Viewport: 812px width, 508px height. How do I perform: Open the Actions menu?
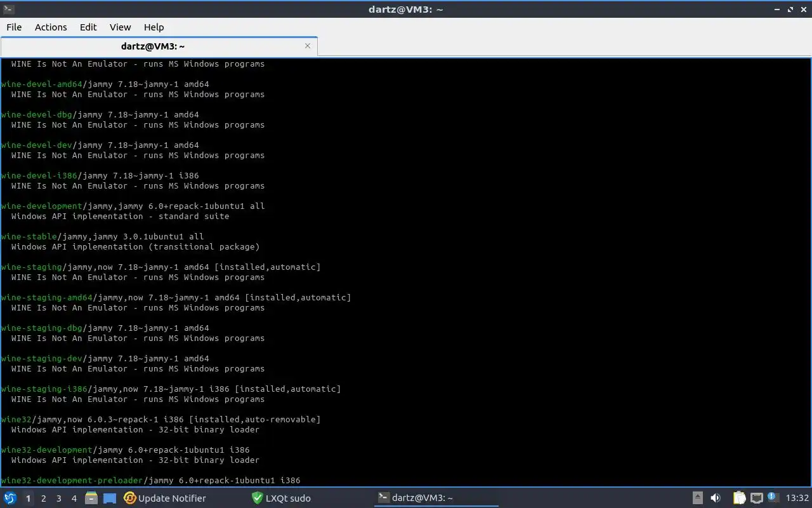pyautogui.click(x=51, y=27)
